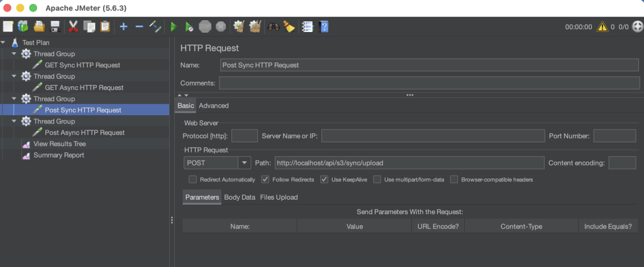Image resolution: width=644 pixels, height=267 pixels.
Task: Start the test with green play icon
Action: click(x=174, y=26)
